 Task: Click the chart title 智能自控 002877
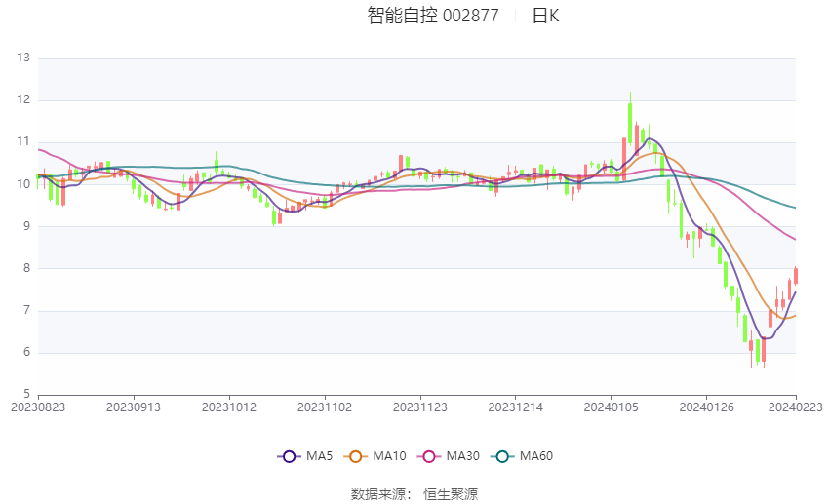(x=433, y=16)
